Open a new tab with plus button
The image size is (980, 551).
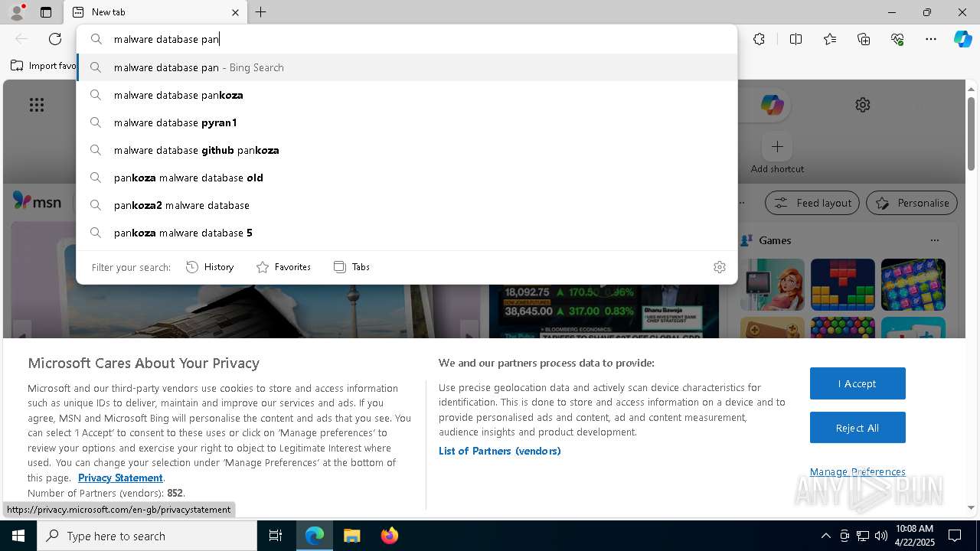click(261, 12)
